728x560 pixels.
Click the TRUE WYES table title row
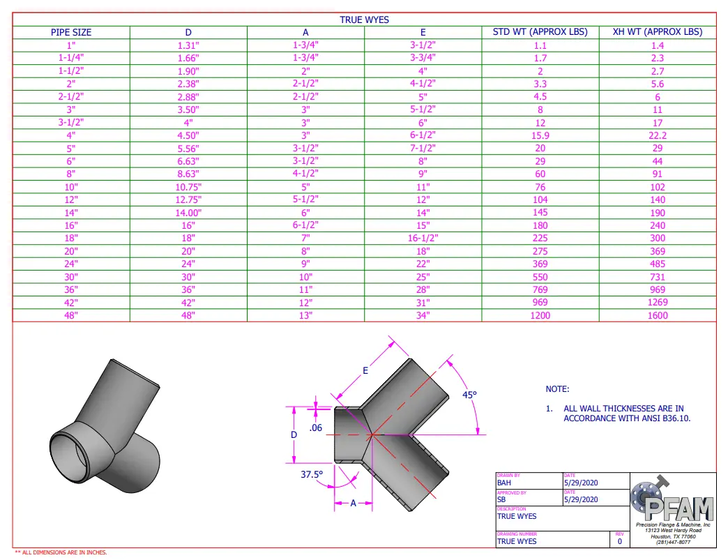pos(364,20)
